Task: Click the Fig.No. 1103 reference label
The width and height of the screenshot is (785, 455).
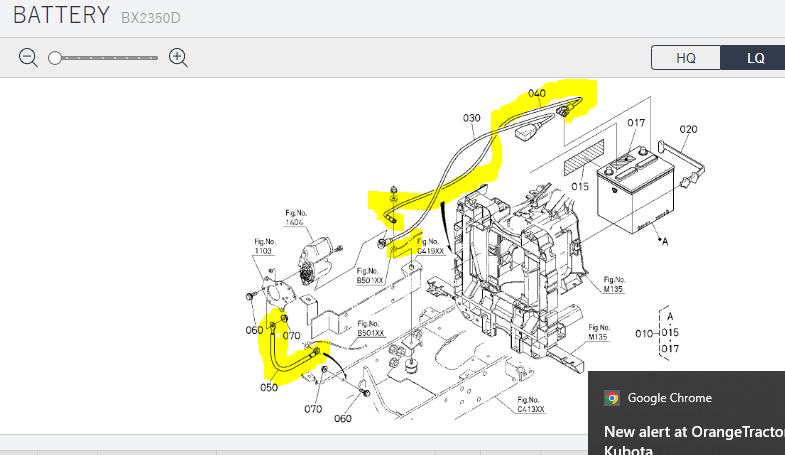Action: (265, 246)
